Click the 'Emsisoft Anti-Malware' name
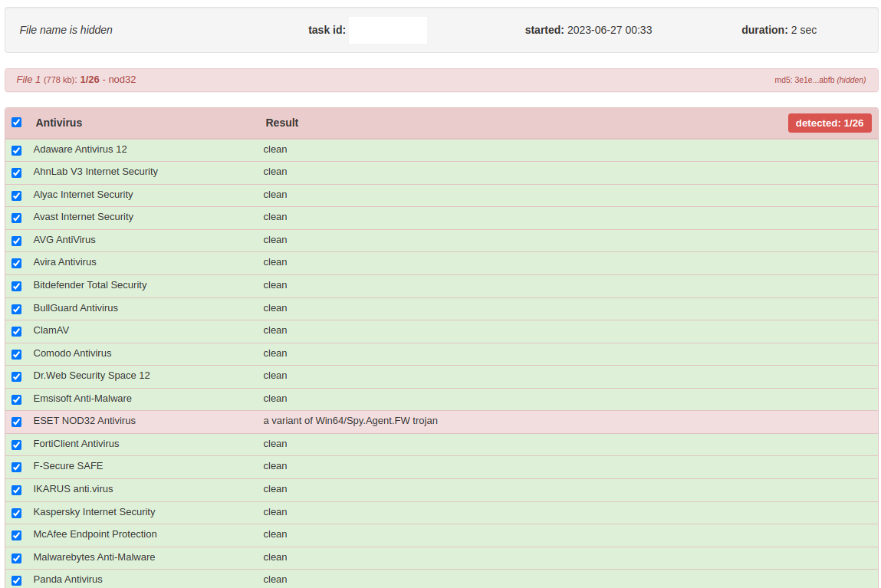Viewport: 881px width, 588px height. pyautogui.click(x=83, y=399)
